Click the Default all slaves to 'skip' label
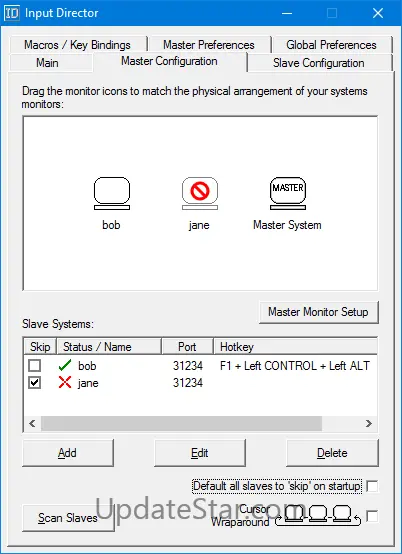 277,486
